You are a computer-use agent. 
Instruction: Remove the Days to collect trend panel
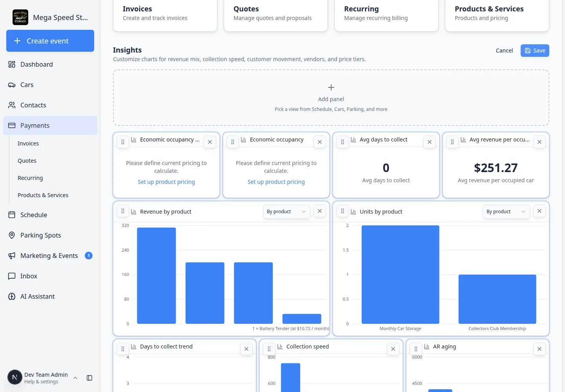click(246, 349)
